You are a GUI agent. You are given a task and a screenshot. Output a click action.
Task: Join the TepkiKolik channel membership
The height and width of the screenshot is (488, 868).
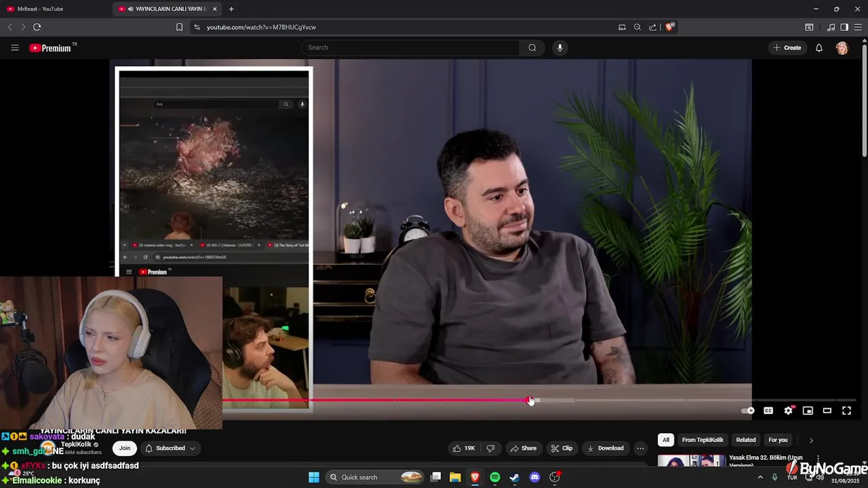[x=125, y=448]
